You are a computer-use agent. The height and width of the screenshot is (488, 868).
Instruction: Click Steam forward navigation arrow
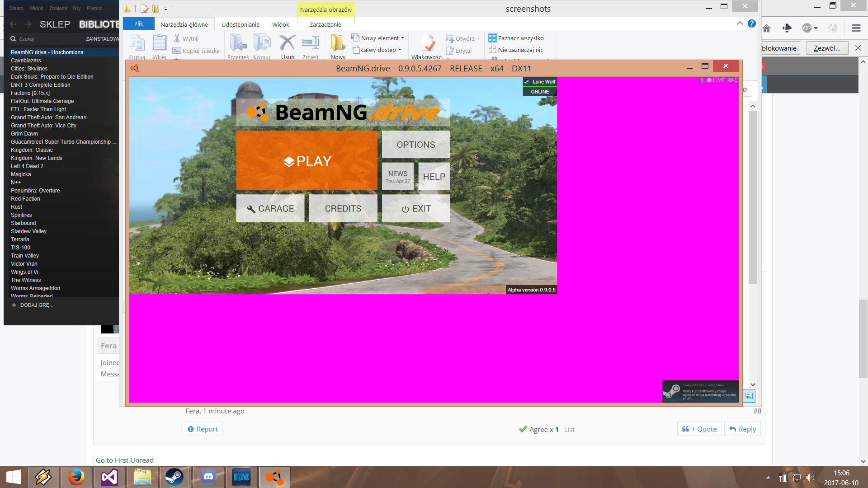28,24
